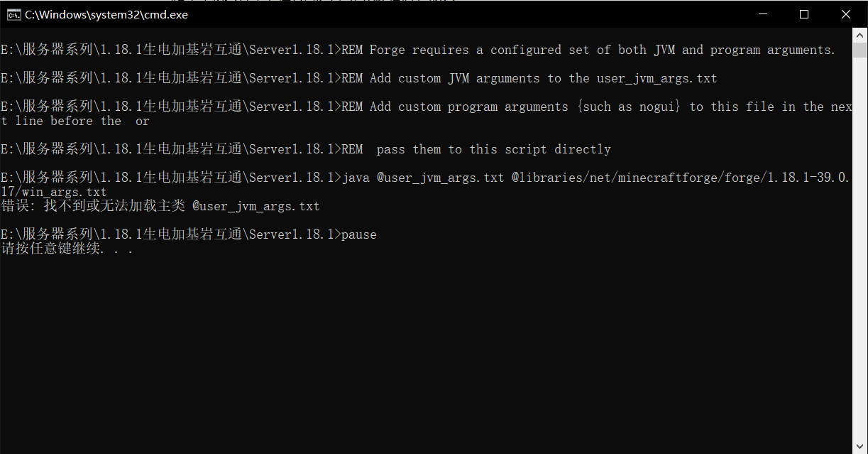Click the "java" command word
The image size is (868, 454).
[356, 178]
